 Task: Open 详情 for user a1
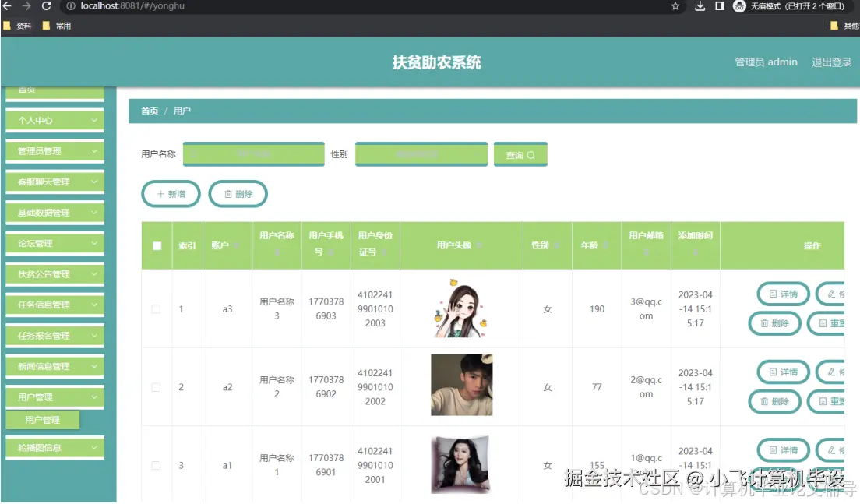(783, 450)
